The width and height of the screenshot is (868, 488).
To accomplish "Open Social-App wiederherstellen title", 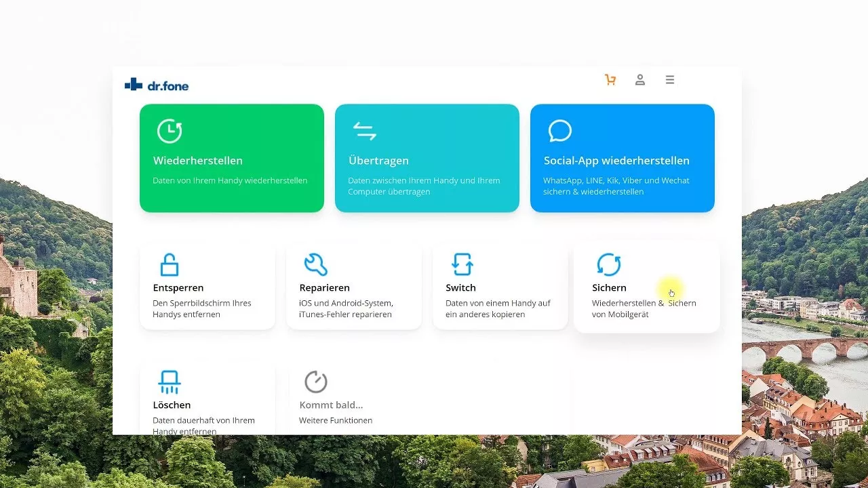I will click(x=616, y=161).
